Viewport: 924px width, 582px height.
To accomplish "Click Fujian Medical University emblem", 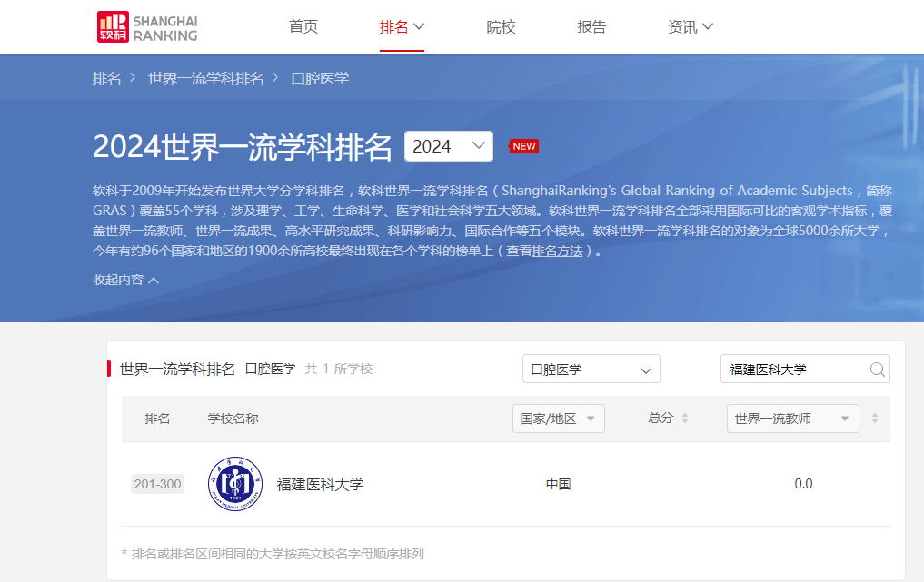I will click(x=234, y=484).
